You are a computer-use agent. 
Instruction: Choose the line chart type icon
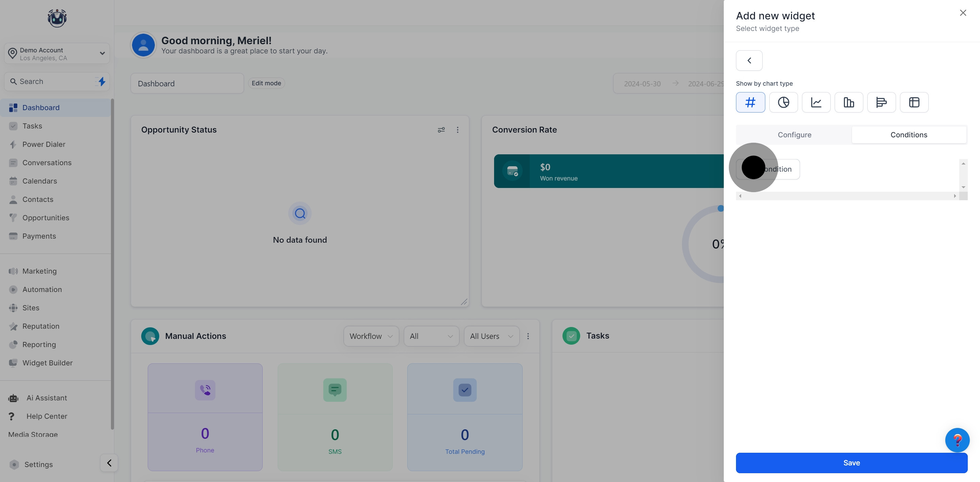tap(816, 102)
